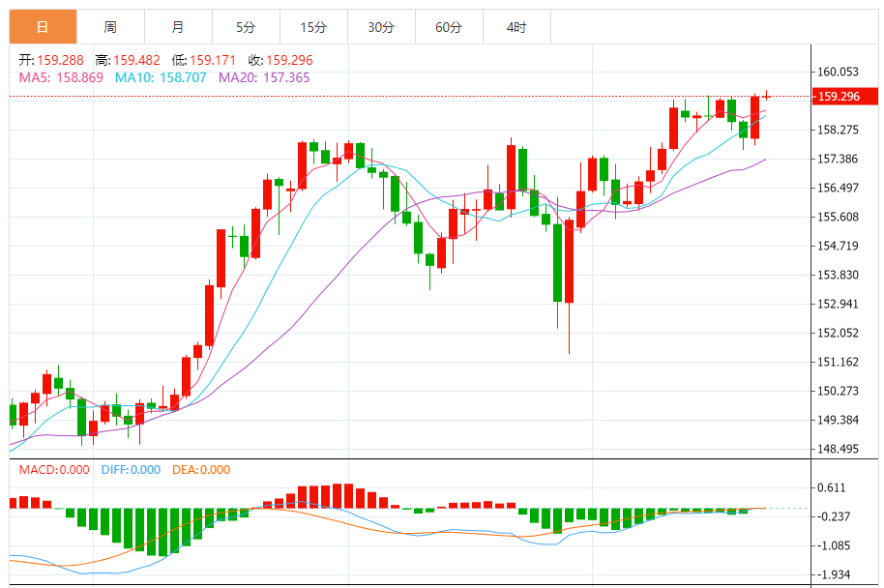The height and width of the screenshot is (588, 884).
Task: Click the 157.386 price axis label
Action: (x=838, y=159)
